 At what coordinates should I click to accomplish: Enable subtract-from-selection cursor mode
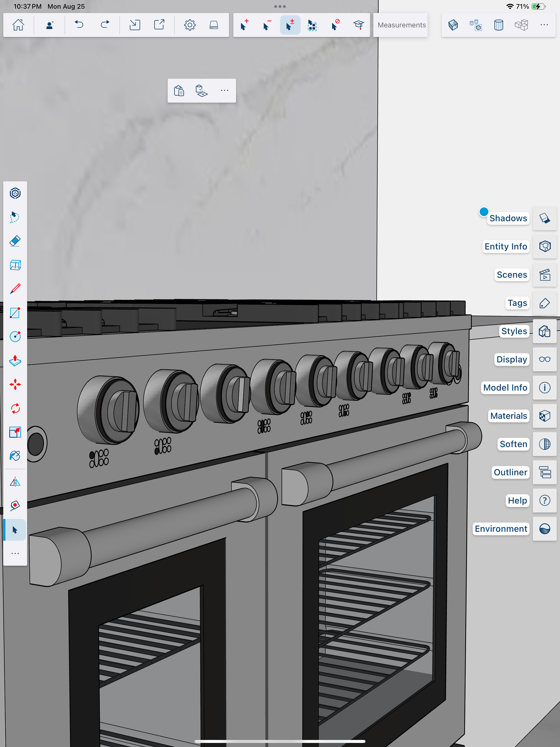pyautogui.click(x=267, y=25)
